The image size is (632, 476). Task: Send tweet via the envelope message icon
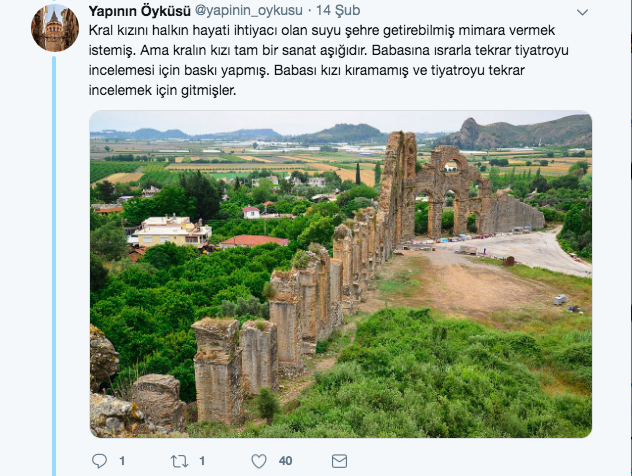click(339, 461)
